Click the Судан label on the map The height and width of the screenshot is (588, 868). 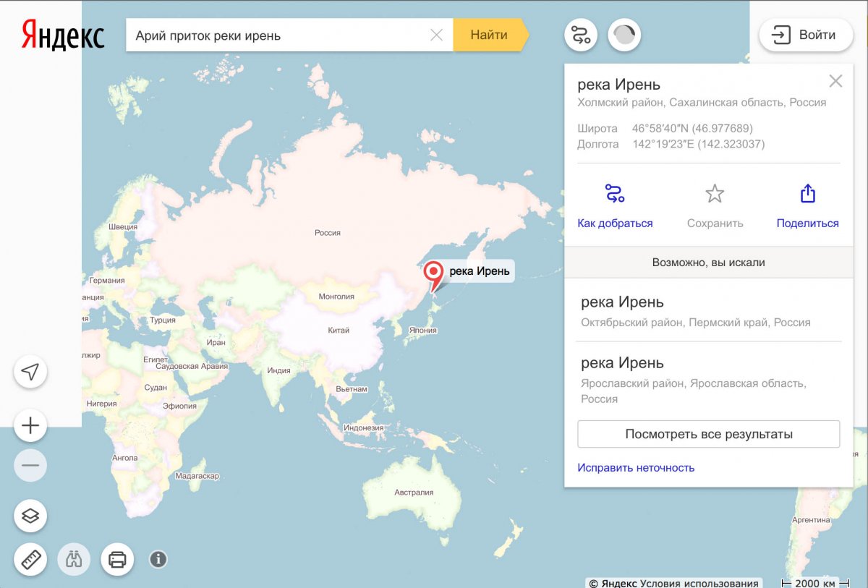click(x=156, y=388)
